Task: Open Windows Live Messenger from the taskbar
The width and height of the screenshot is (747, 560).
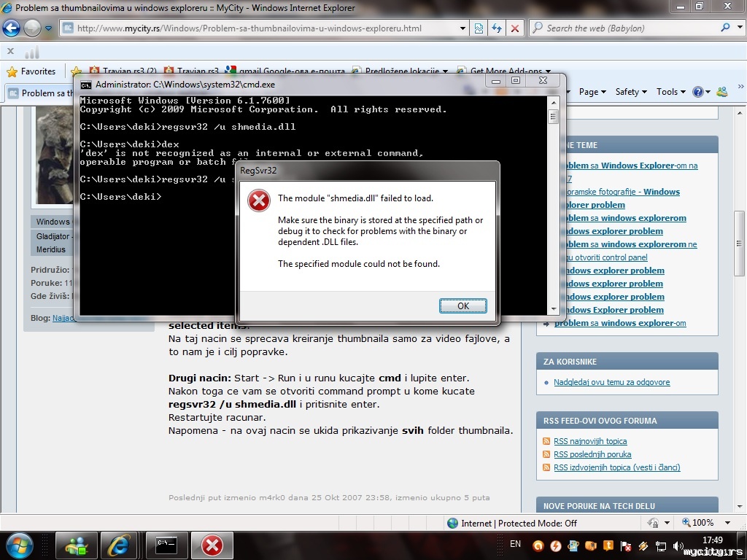Action: 76,545
